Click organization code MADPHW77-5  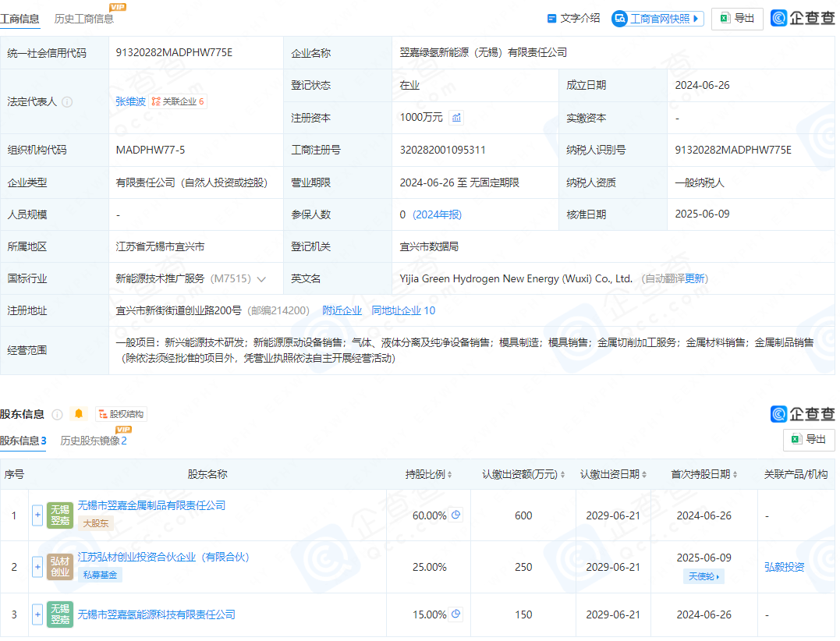(151, 150)
